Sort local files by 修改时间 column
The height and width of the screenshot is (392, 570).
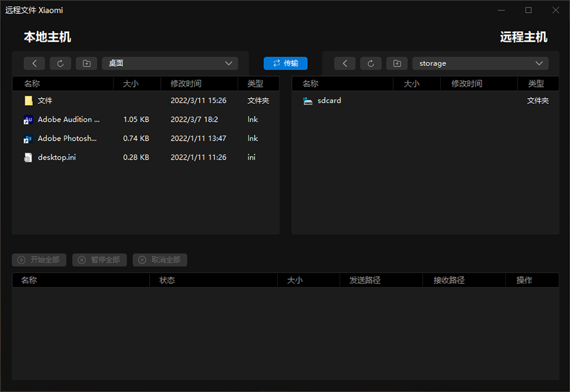pos(199,84)
